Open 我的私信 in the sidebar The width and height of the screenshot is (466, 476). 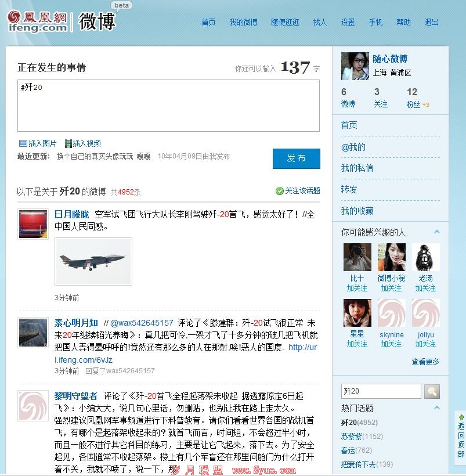coord(357,168)
